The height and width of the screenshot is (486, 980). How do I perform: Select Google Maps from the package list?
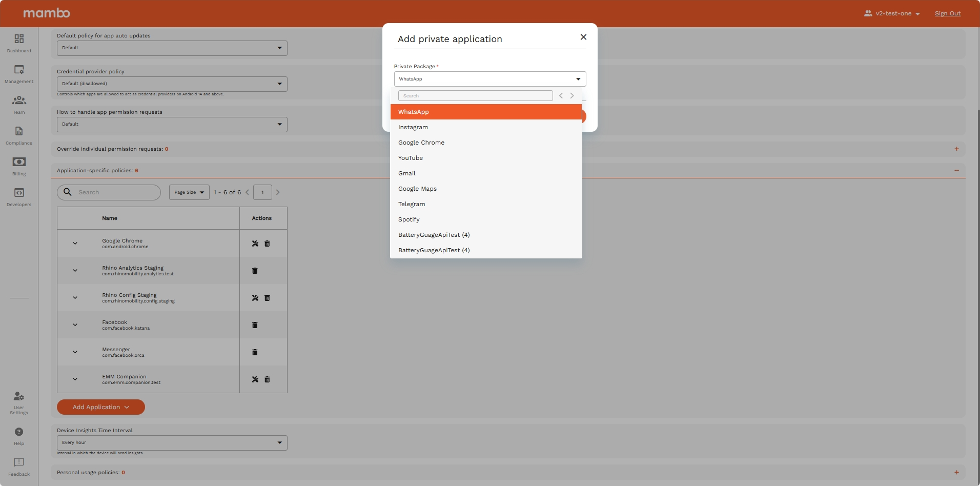pos(486,189)
